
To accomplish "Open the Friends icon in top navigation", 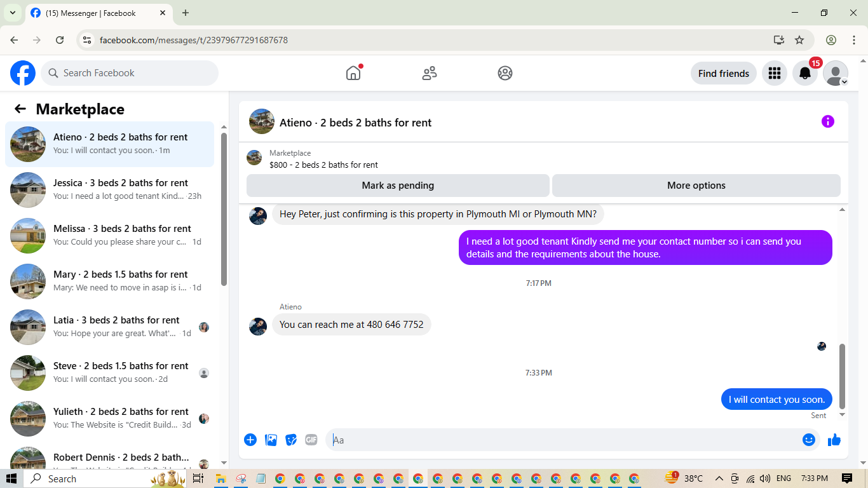I will (430, 73).
